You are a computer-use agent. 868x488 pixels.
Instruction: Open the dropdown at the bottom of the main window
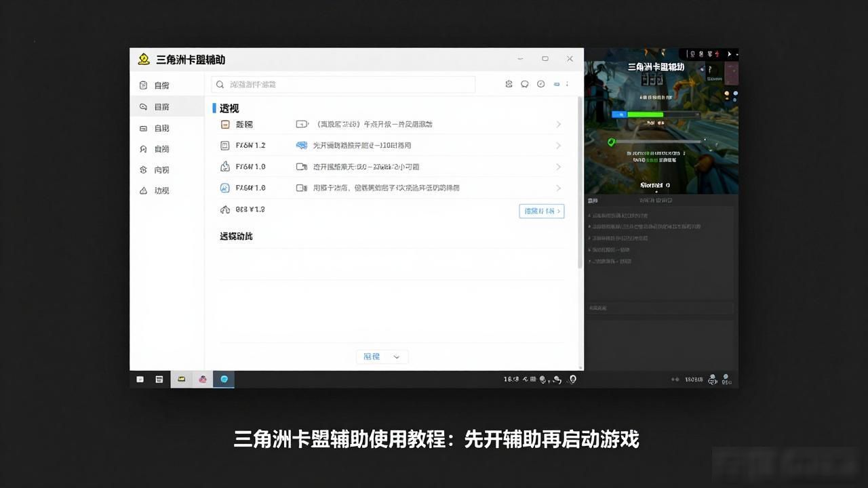tap(382, 357)
